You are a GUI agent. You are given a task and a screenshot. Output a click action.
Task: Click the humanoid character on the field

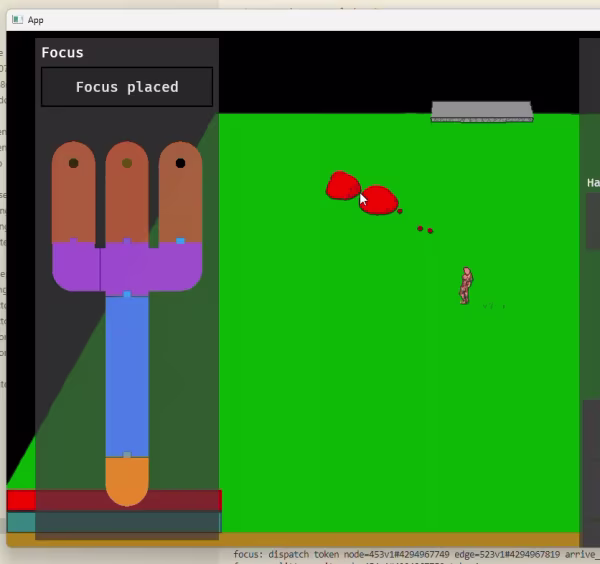[x=466, y=285]
